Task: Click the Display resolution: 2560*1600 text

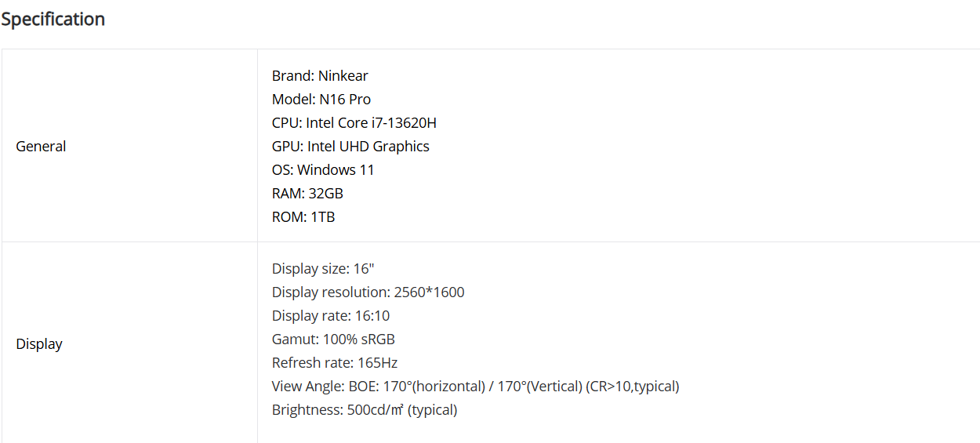Action: click(x=368, y=292)
